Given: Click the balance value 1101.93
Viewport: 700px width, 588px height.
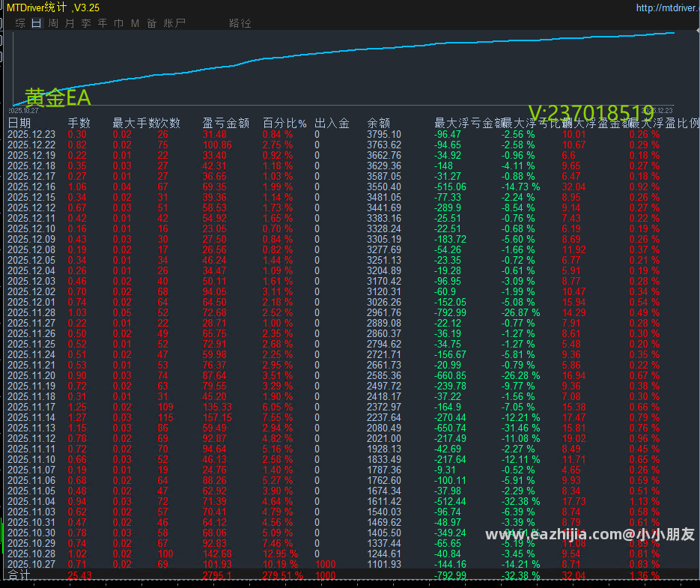Looking at the screenshot, I should 384,564.
